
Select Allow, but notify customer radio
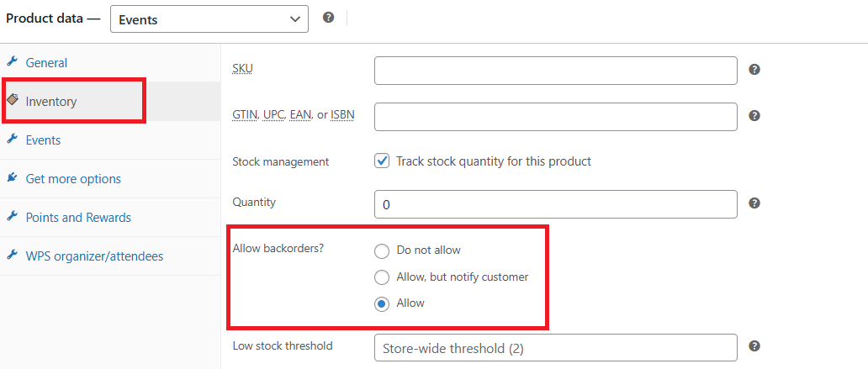coord(382,277)
